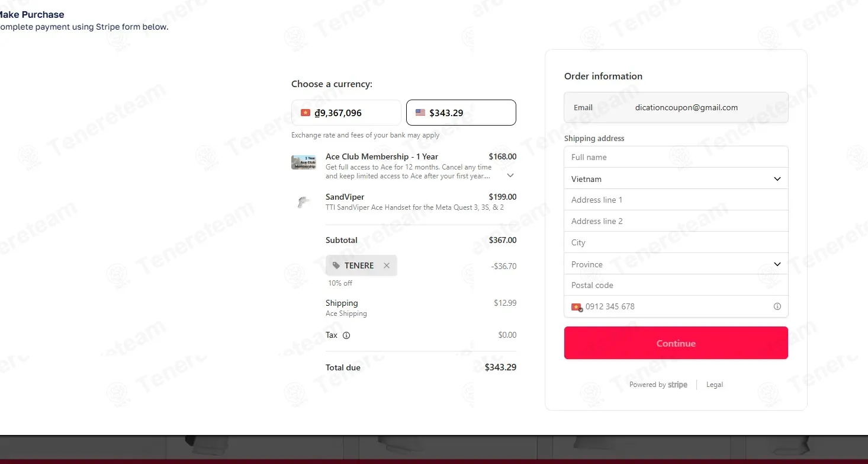
Task: Focus the Full name field
Action: click(x=676, y=157)
